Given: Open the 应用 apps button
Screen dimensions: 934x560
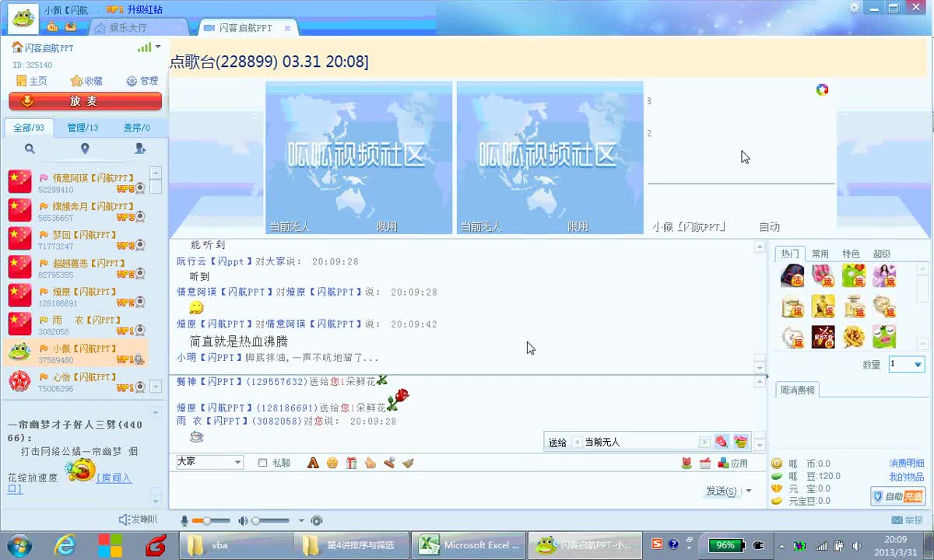Looking at the screenshot, I should click(733, 463).
